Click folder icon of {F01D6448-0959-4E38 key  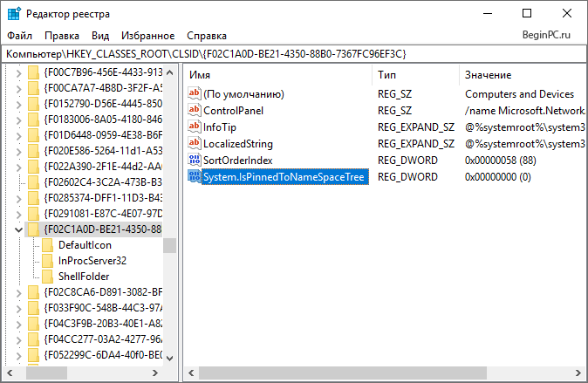coord(33,135)
